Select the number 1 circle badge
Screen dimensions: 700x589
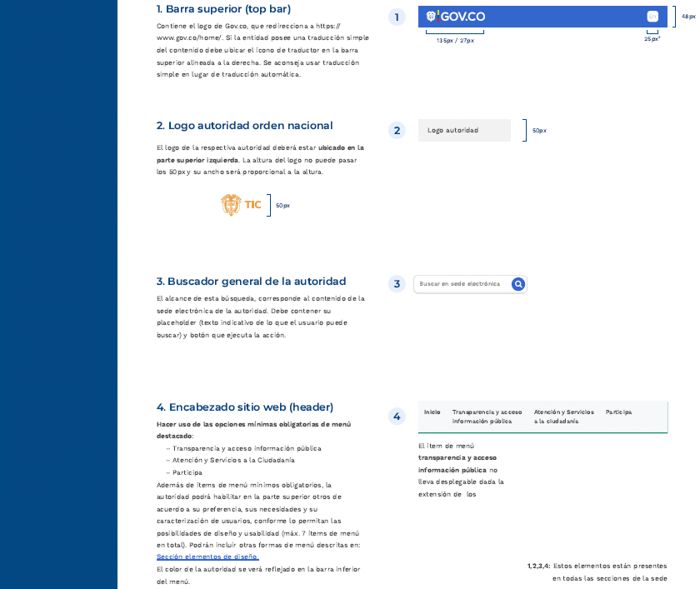[x=397, y=17]
